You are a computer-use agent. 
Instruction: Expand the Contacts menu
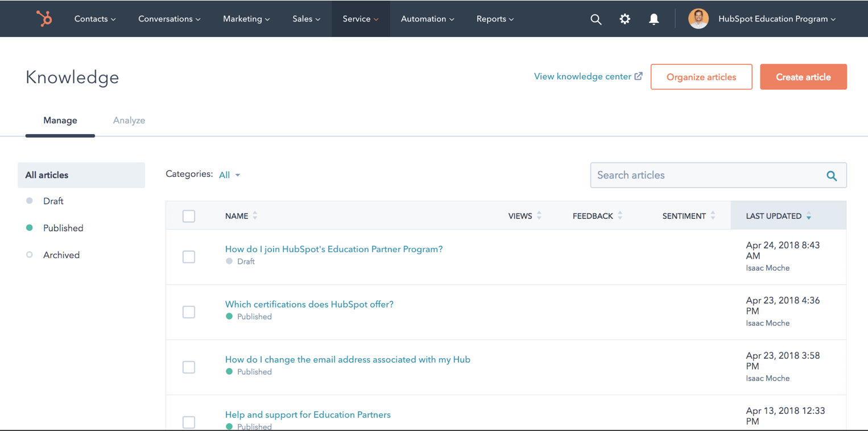95,19
